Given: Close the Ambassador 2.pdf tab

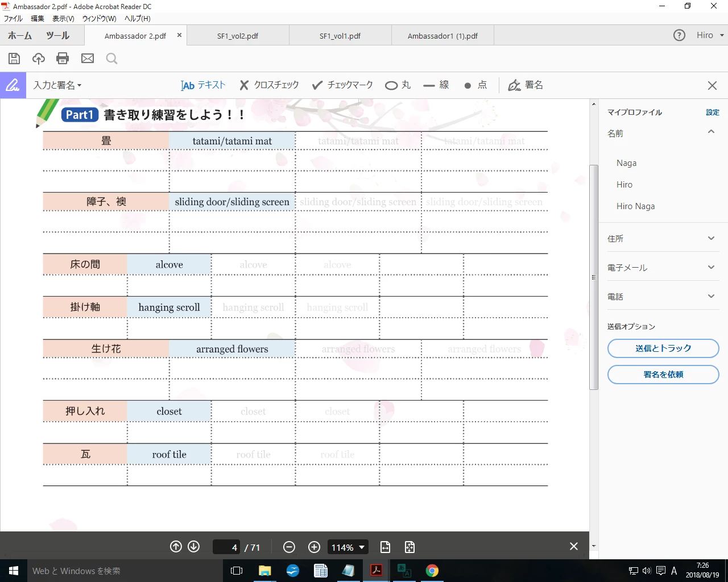Looking at the screenshot, I should 179,35.
